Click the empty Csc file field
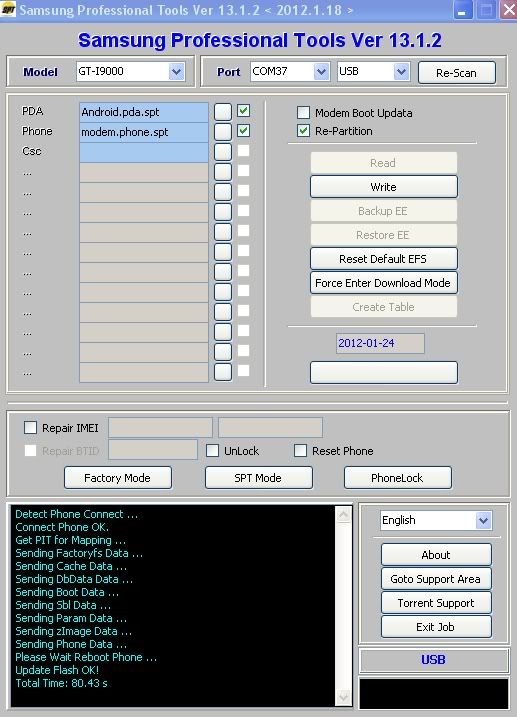Image resolution: width=517 pixels, height=717 pixels. click(x=144, y=152)
